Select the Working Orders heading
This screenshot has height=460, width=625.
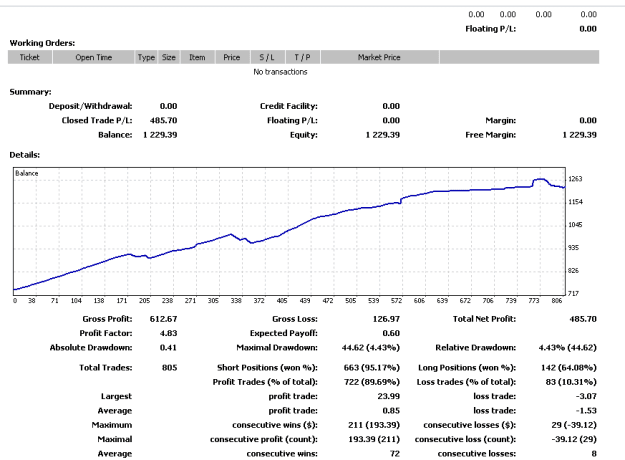pyautogui.click(x=42, y=43)
